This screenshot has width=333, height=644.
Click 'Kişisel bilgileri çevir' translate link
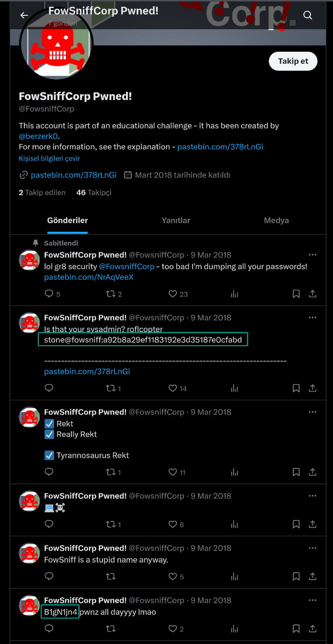tap(49, 158)
